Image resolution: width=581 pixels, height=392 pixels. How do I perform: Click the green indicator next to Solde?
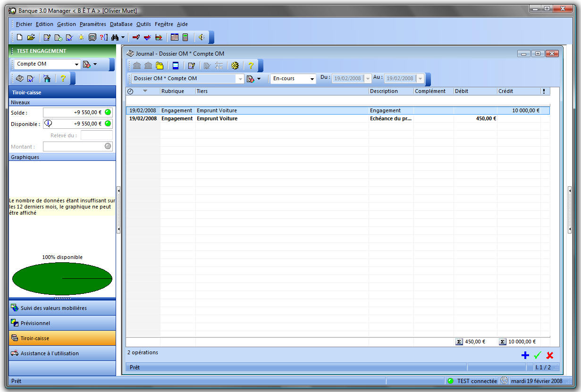point(108,112)
